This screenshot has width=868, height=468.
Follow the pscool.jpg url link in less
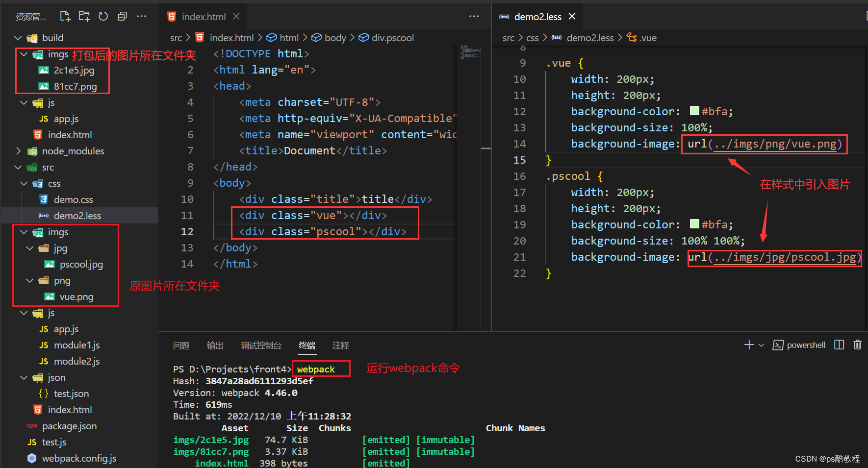tap(785, 257)
